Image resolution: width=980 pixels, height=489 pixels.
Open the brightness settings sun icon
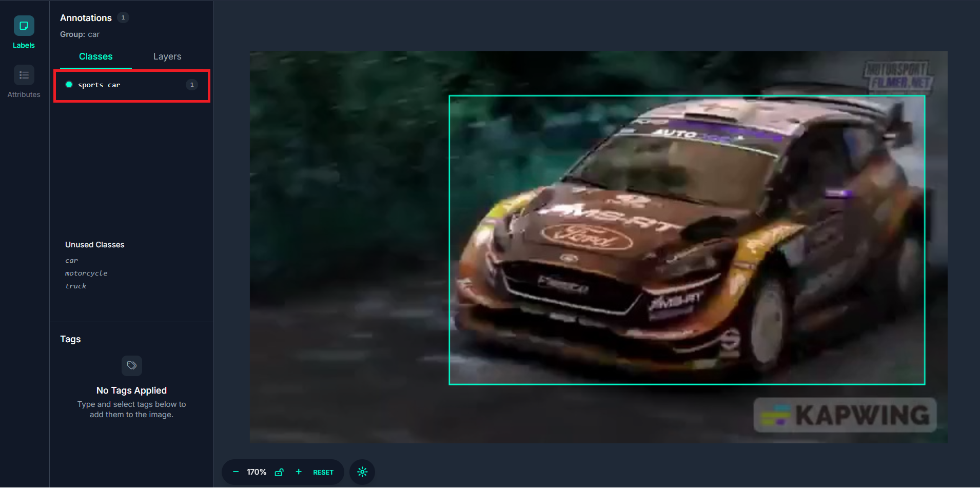click(362, 472)
